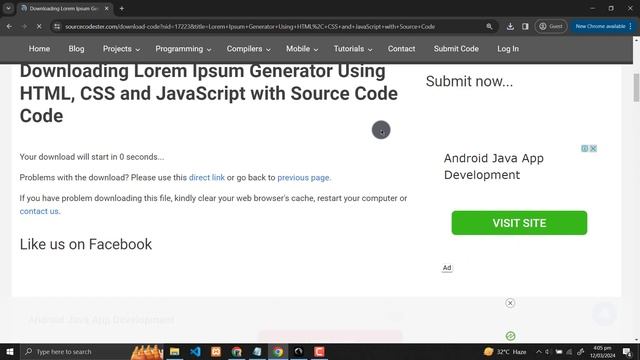Open the weather widget showing 32°C Haze
The height and width of the screenshot is (360, 640).
[x=505, y=351]
